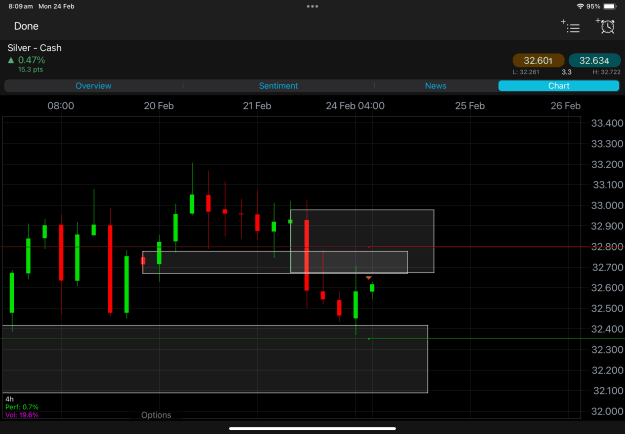
Task: Tap the 0.47% change value
Action: tap(31, 60)
